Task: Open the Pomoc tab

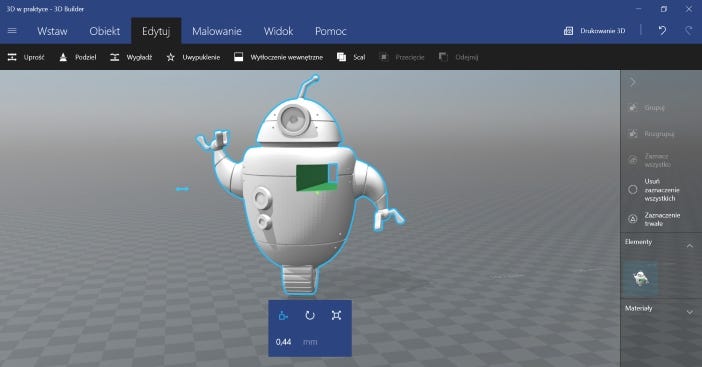Action: click(x=330, y=31)
